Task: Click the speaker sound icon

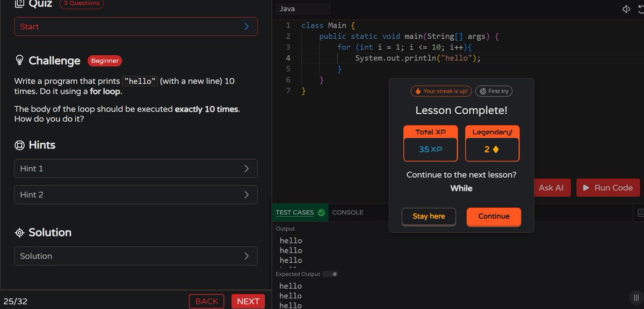Action: (626, 9)
